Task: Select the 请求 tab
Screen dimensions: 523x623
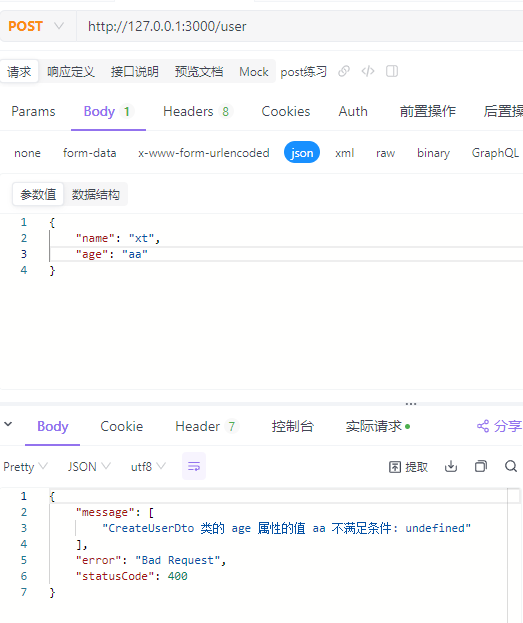Action: (x=19, y=72)
